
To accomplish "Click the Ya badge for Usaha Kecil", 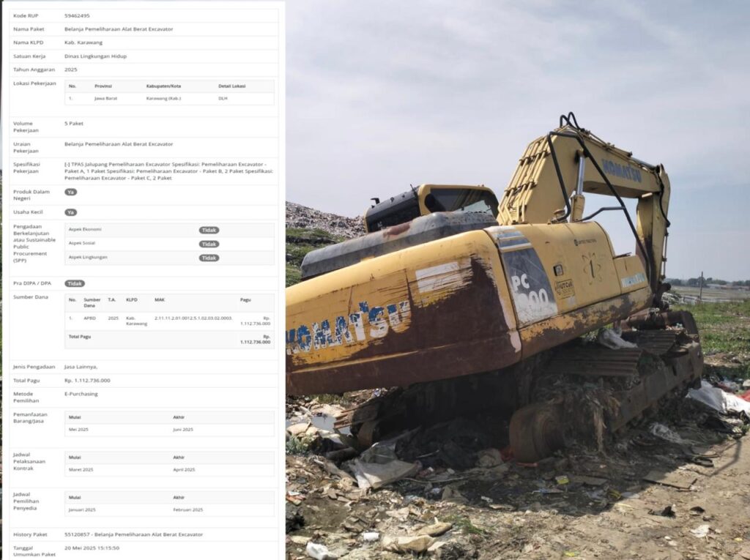I will tap(71, 212).
